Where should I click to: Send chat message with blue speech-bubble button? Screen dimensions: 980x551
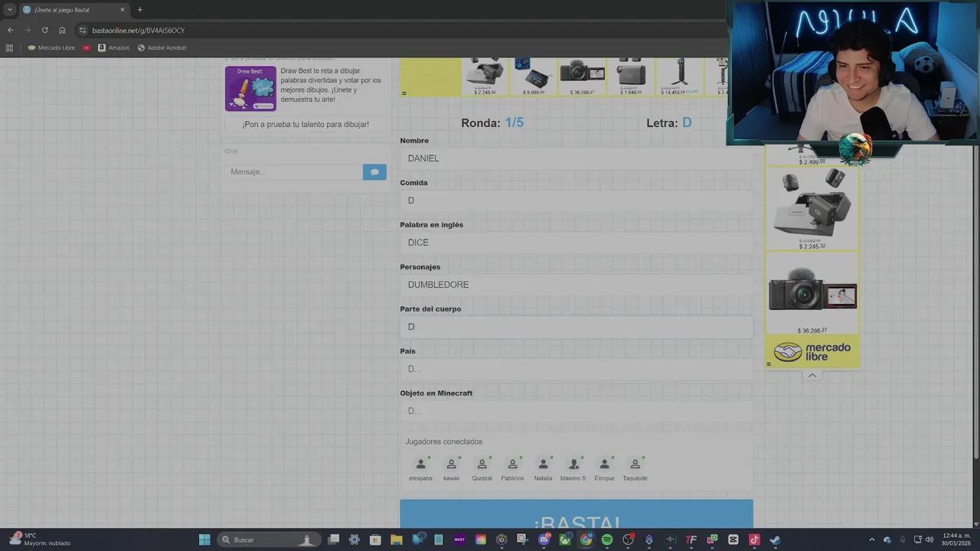pos(374,172)
